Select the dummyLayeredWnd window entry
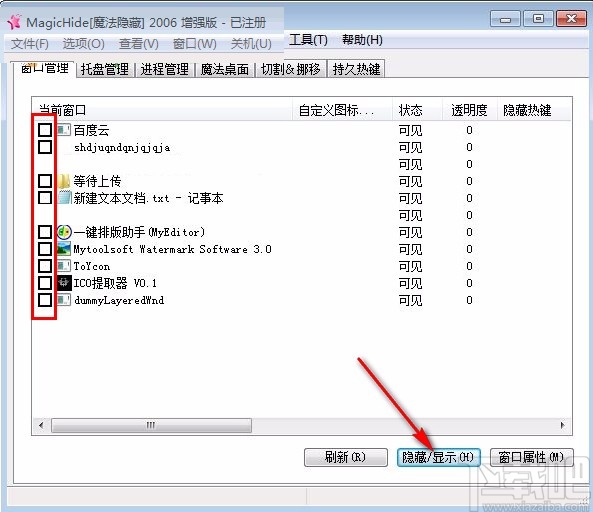The height and width of the screenshot is (512, 593). (119, 300)
